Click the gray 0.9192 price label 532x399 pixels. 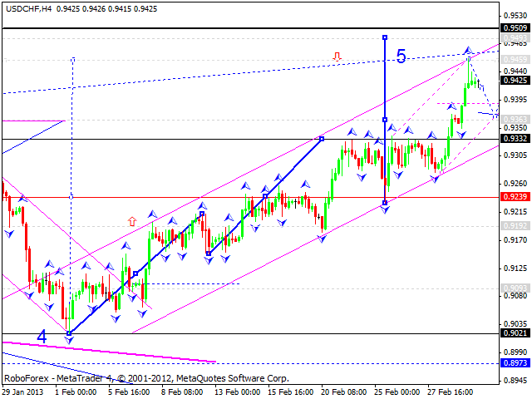coord(515,225)
